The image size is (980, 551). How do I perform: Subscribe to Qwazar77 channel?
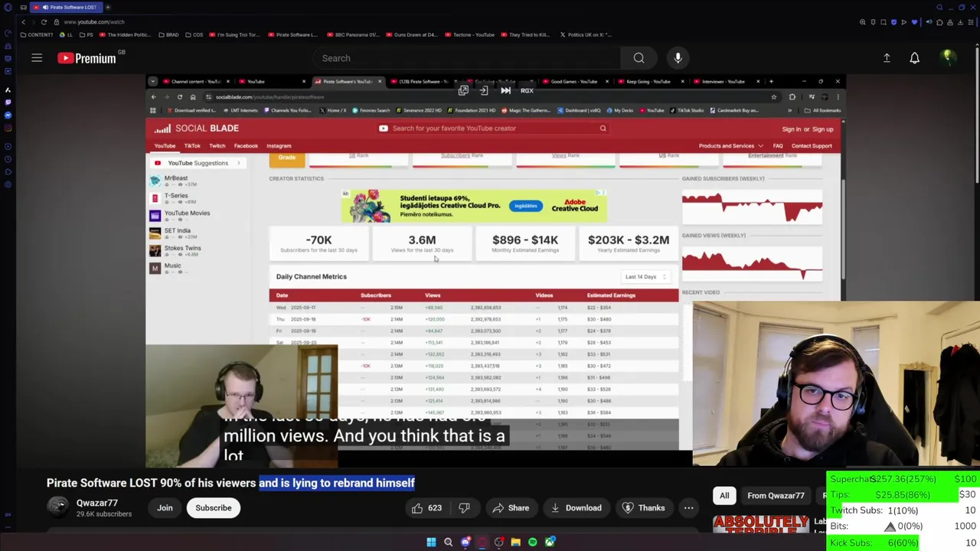point(213,508)
